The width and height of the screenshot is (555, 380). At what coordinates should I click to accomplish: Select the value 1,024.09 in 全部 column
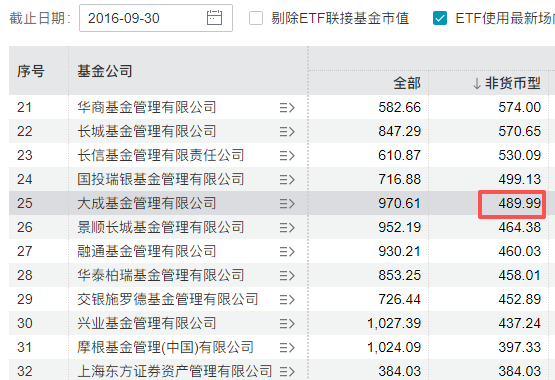click(394, 347)
